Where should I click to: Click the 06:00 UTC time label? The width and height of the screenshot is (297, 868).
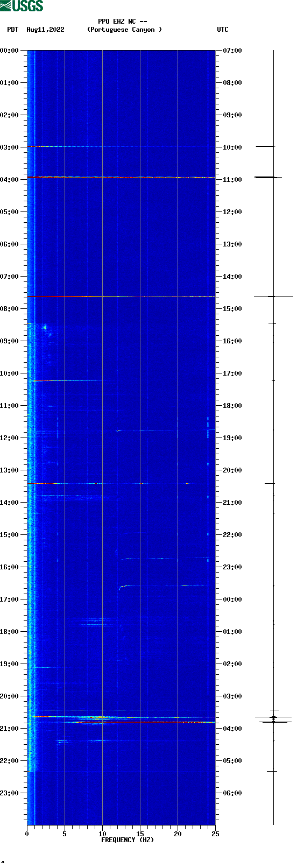(232, 793)
